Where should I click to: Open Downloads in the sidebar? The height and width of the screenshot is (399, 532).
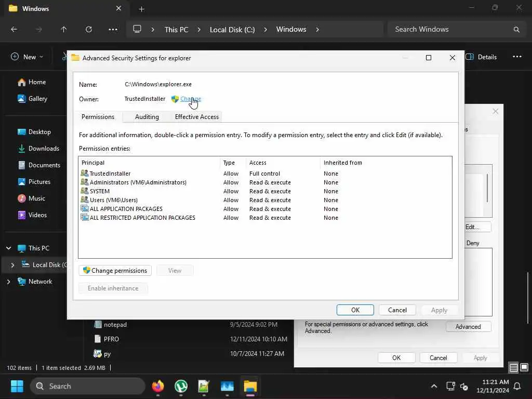tap(38, 149)
